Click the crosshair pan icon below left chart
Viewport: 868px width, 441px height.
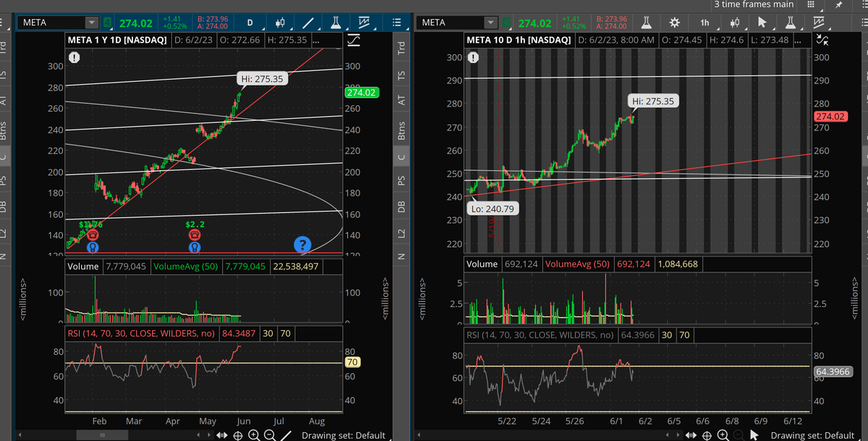point(238,435)
